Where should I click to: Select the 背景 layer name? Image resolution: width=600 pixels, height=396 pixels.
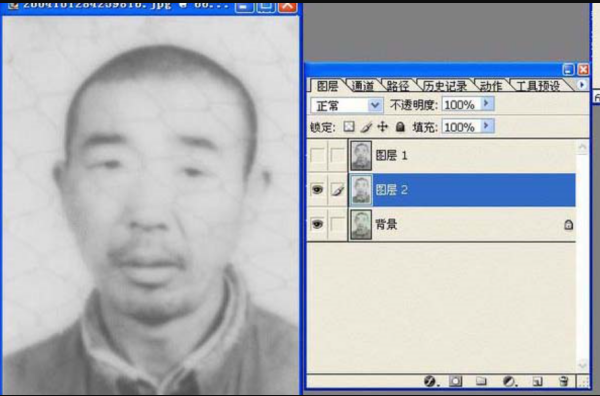pos(386,224)
